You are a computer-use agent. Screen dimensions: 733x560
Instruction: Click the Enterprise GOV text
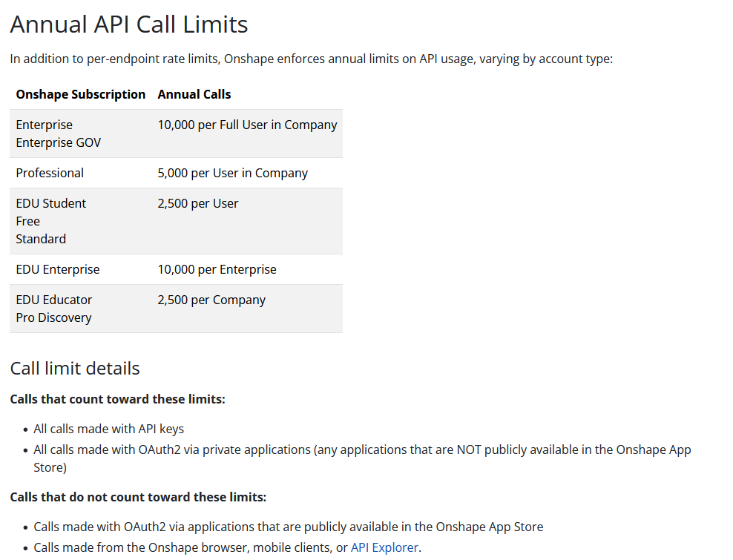(x=59, y=142)
